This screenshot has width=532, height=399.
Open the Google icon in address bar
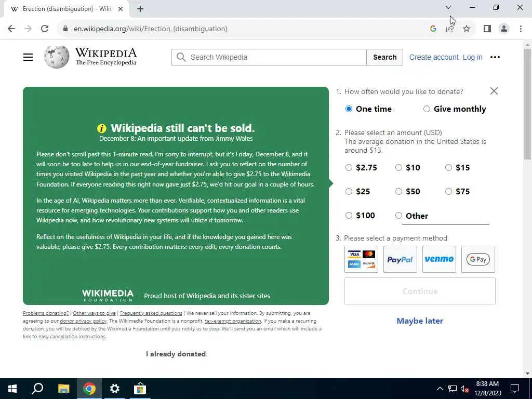[x=433, y=29]
